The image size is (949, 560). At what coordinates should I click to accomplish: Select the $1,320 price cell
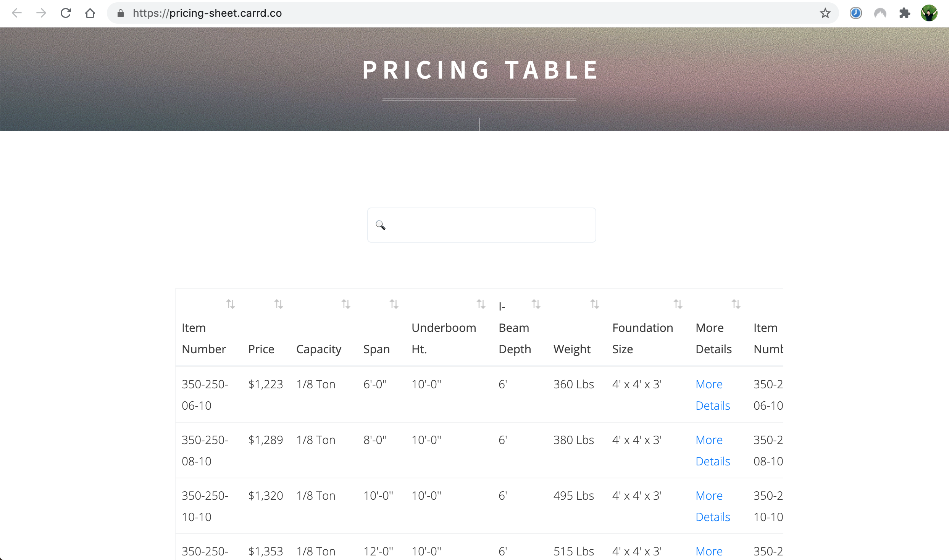tap(266, 496)
